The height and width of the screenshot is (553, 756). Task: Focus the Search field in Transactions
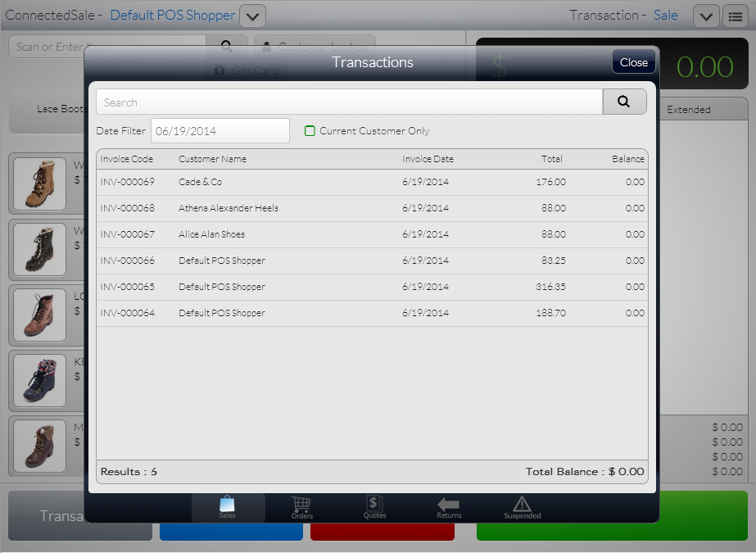[x=349, y=102]
